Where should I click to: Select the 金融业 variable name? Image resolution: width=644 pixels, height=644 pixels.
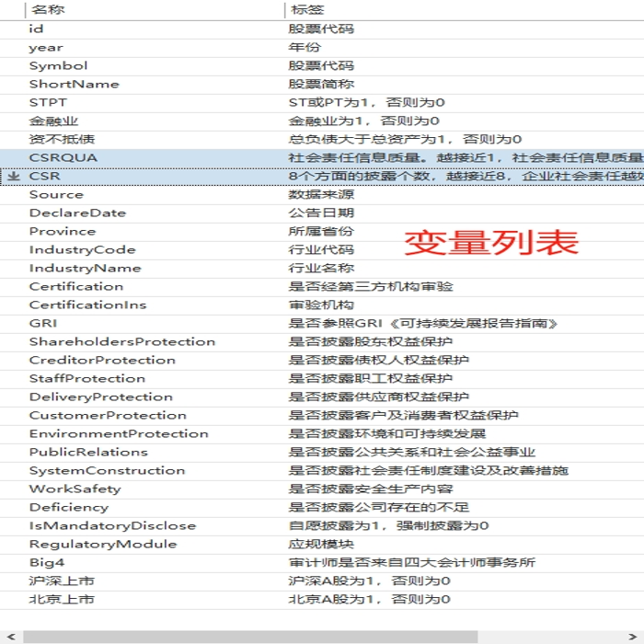53,121
